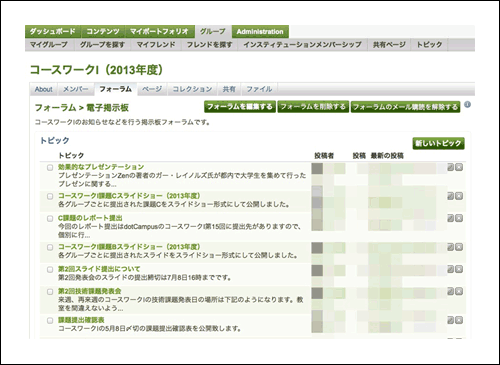500x365 pixels.
Task: Open the コンテンツ main tab
Action: point(103,32)
